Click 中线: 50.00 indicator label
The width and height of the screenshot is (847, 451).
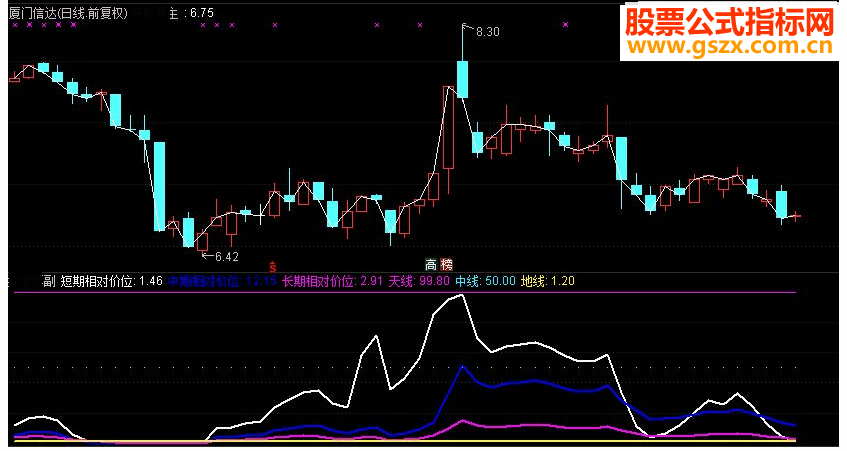(485, 281)
